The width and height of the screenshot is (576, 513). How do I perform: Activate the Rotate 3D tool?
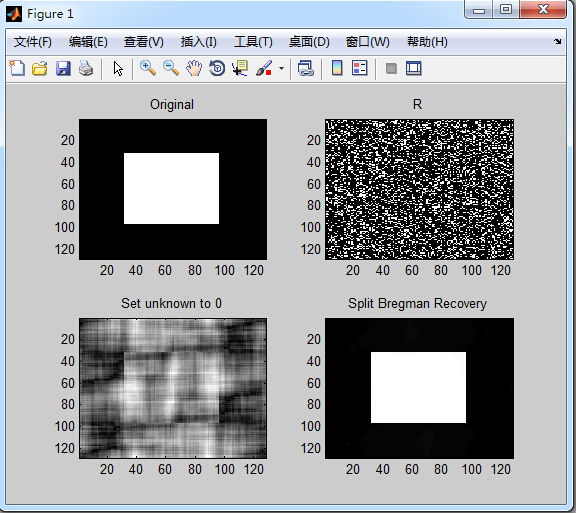pyautogui.click(x=217, y=68)
